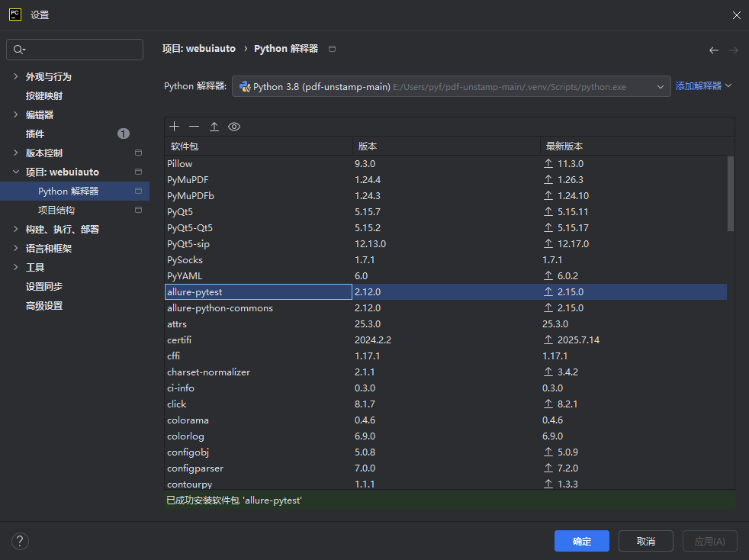Screen dimensions: 749x560
Task: Expand the 语言和框架 section
Action: [x=16, y=249]
